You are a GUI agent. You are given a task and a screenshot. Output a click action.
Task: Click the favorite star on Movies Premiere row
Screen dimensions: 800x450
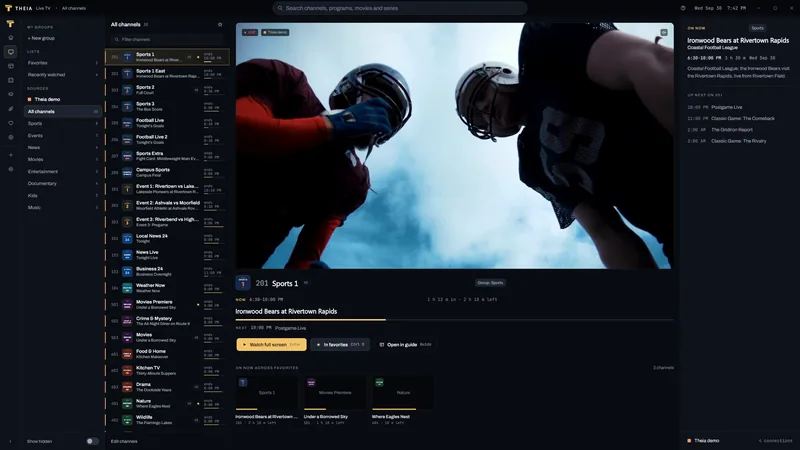point(198,305)
